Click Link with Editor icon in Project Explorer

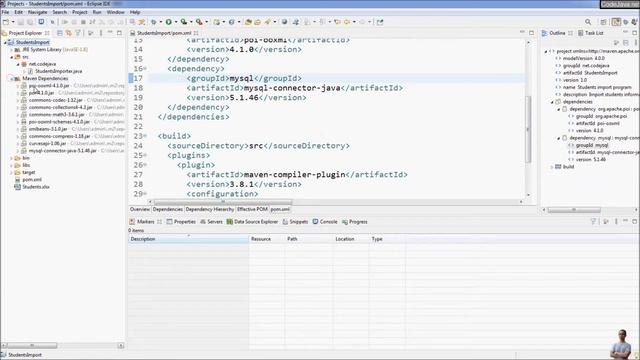pos(69,33)
